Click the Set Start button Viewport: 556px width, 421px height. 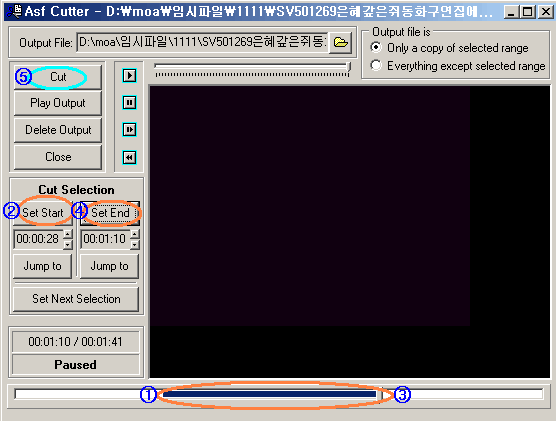(x=43, y=213)
